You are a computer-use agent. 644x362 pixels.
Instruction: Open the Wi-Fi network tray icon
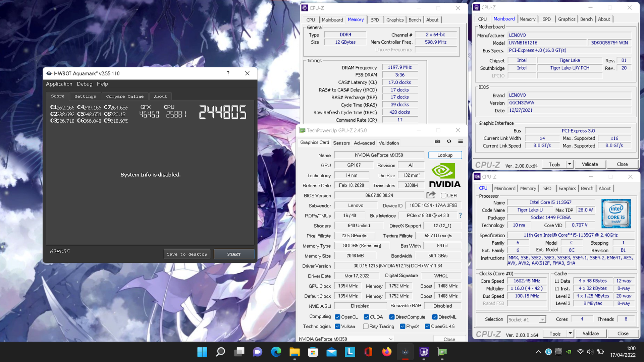pyautogui.click(x=580, y=352)
